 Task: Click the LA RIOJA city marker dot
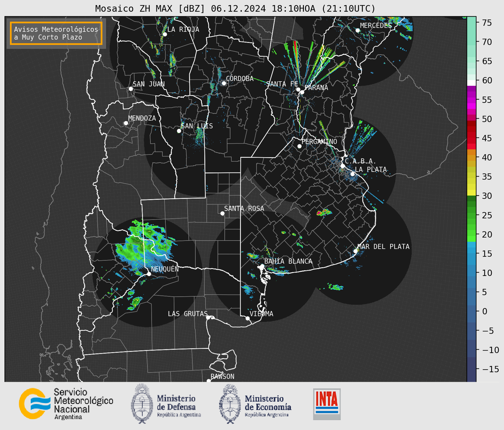point(165,34)
